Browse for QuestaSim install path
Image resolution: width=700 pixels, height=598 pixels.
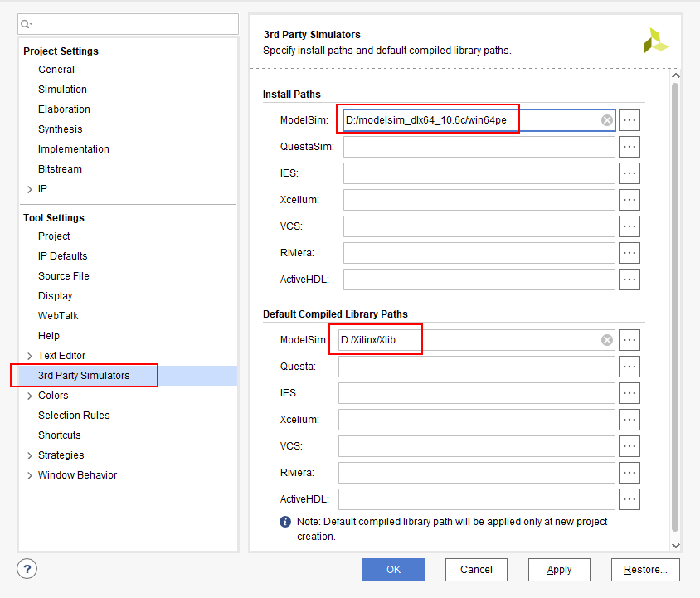[x=629, y=147]
